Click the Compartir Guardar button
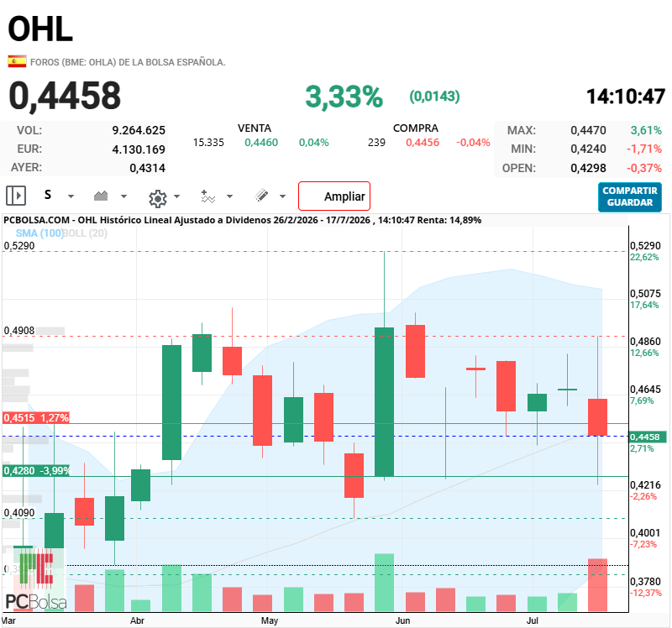This screenshot has height=628, width=672. pyautogui.click(x=629, y=196)
